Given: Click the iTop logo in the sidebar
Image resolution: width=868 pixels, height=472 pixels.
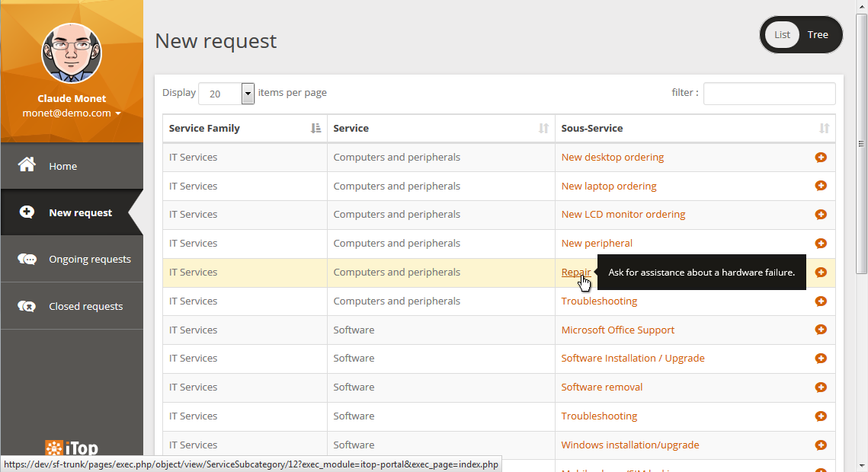Looking at the screenshot, I should (x=72, y=448).
